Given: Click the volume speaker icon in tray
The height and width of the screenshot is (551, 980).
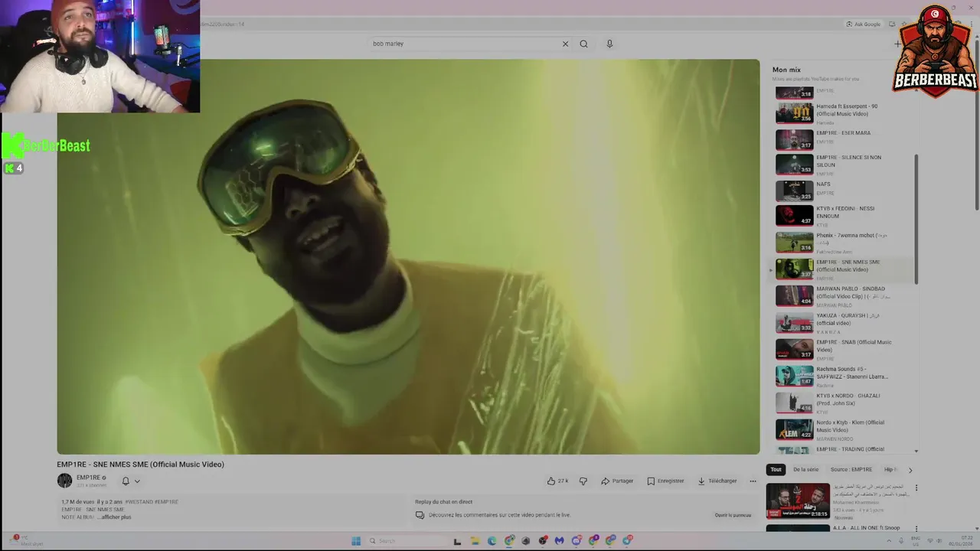Looking at the screenshot, I should 939,541.
